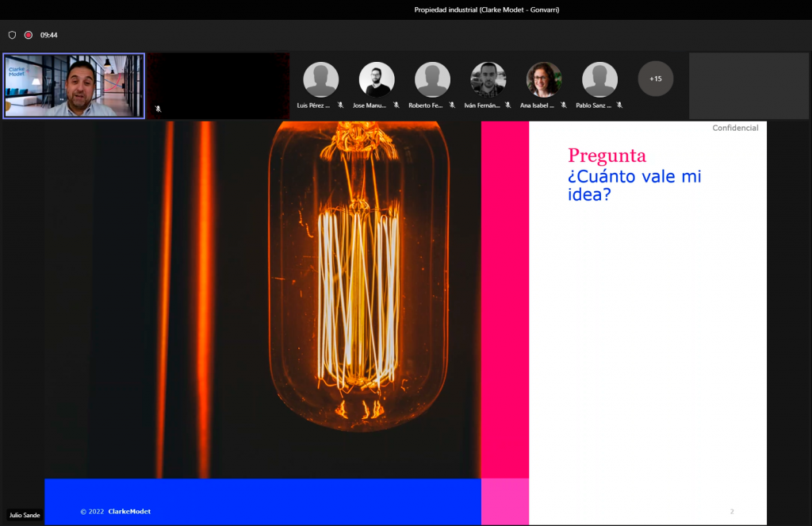Click muted mic icon beside Pablo Sanz
Image resolution: width=812 pixels, height=526 pixels.
[x=619, y=105]
